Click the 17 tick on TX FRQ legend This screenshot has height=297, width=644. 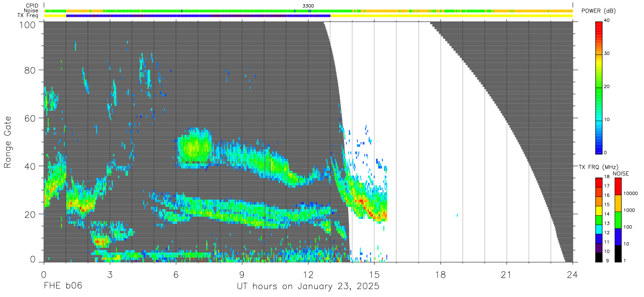[x=607, y=186]
